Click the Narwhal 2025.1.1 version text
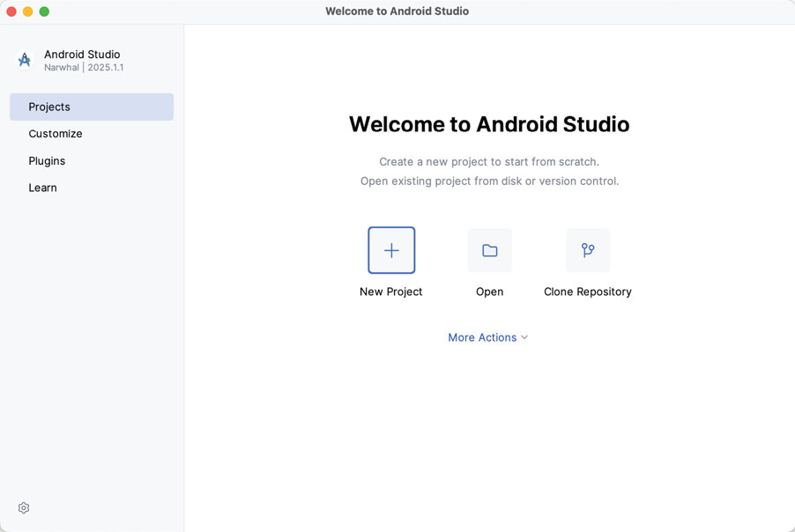 tap(84, 68)
